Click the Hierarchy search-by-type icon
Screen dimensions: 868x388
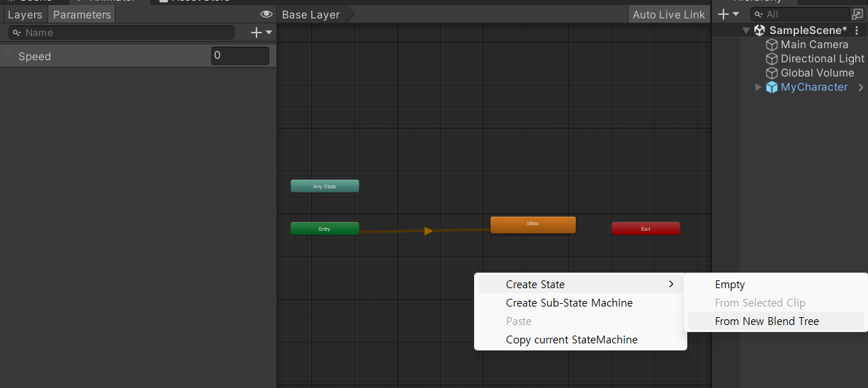point(857,14)
